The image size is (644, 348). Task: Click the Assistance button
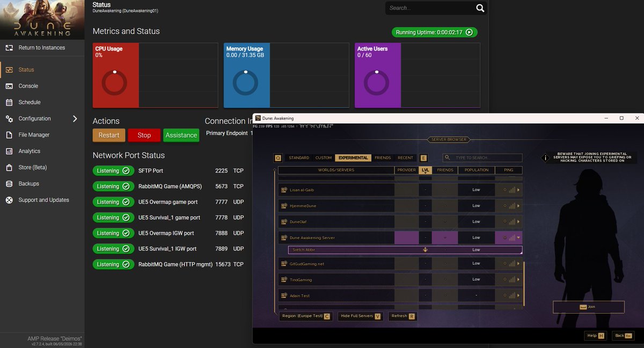tap(181, 135)
